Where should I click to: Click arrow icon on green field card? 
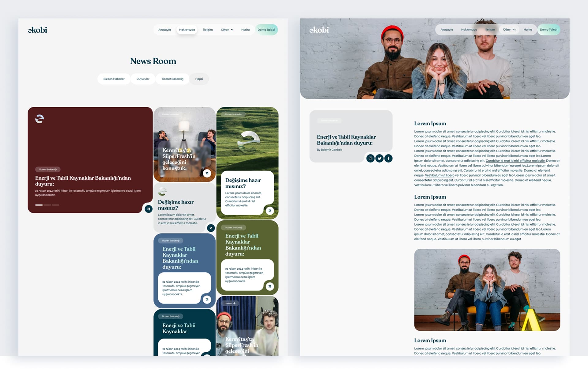point(269,211)
